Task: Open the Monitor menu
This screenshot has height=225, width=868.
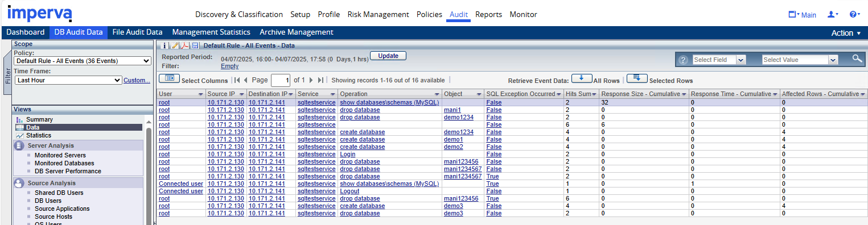Action: [524, 15]
